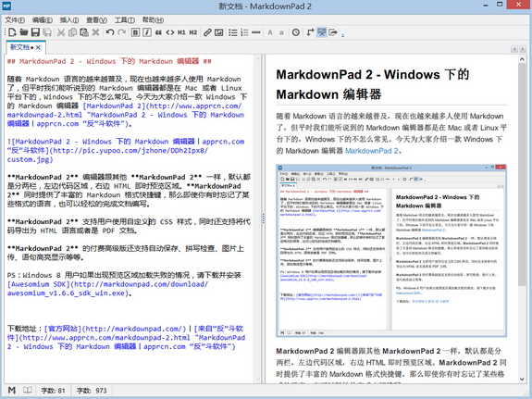Insert a Heading 2 with H2
532x399 pixels.
pyautogui.click(x=193, y=32)
